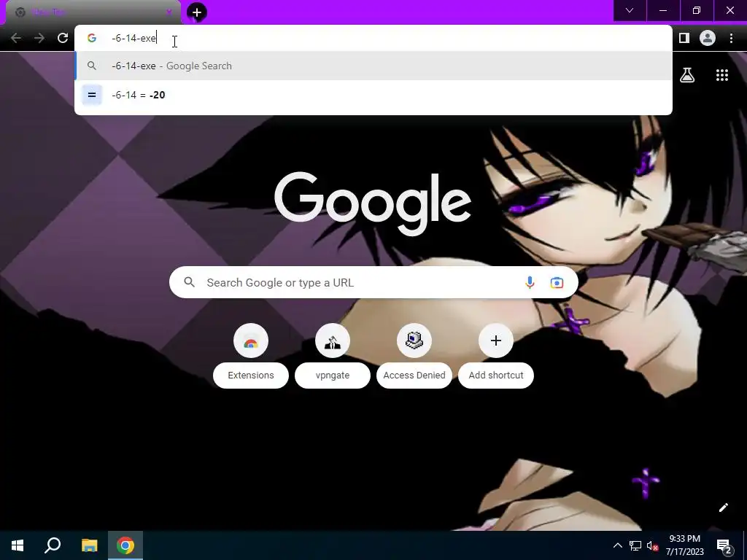Click the search magnifier in the page search box

189,282
